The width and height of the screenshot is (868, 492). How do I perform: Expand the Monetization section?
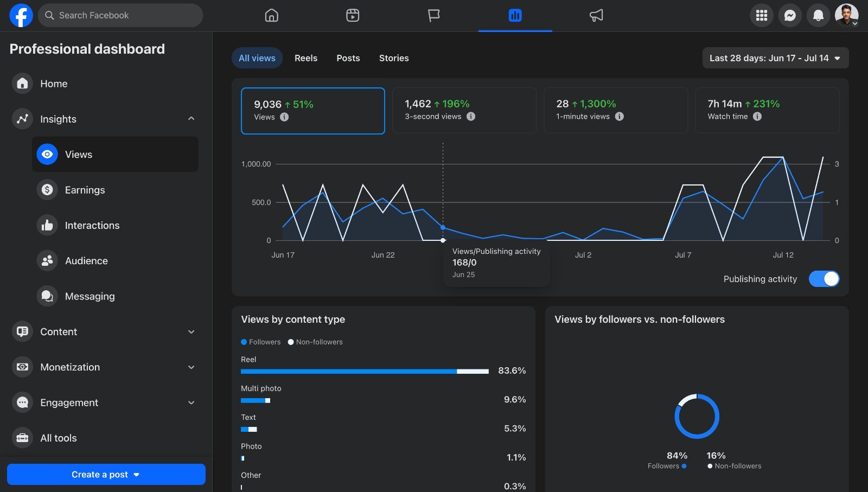coord(191,367)
